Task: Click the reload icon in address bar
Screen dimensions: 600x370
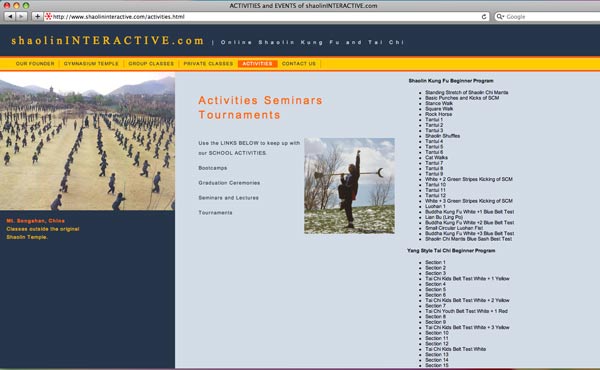Action: (x=484, y=16)
